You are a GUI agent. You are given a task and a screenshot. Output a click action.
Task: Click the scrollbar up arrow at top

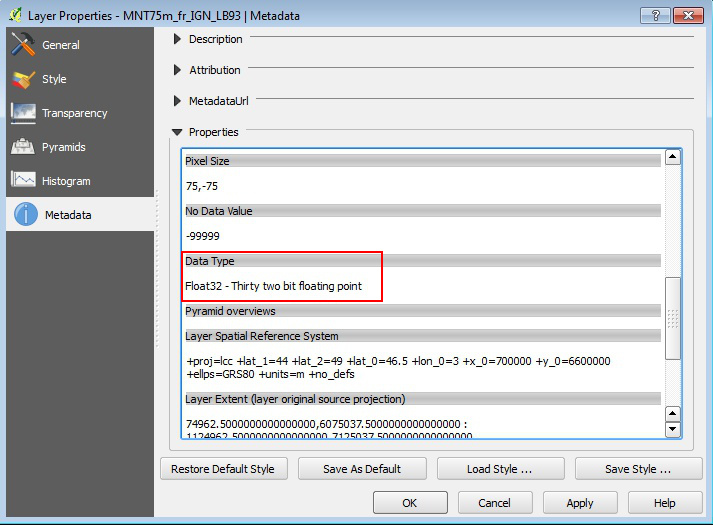click(673, 157)
